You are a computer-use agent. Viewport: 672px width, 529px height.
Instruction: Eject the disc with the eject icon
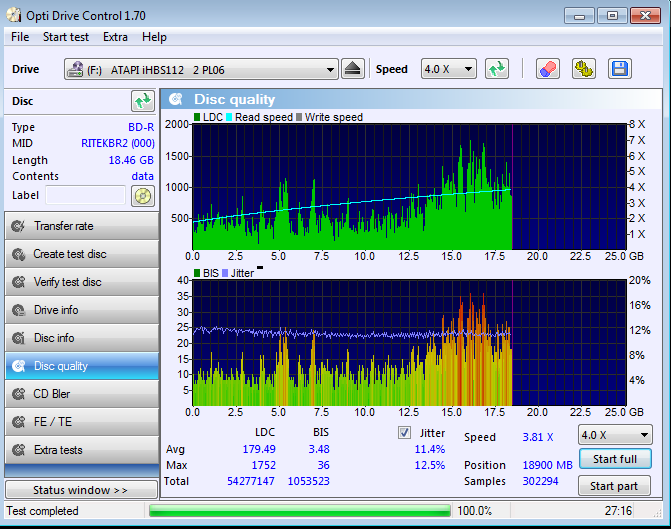353,69
